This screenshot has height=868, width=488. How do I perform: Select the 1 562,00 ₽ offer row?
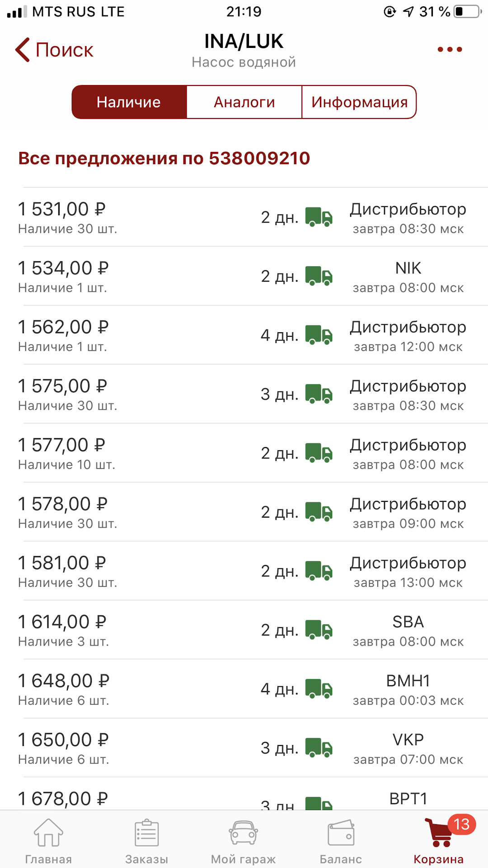click(x=244, y=335)
